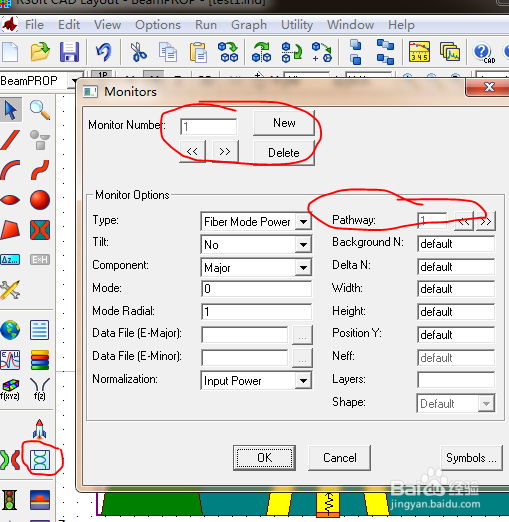509x522 pixels.
Task: Click the Delete monitor button
Action: (x=284, y=153)
